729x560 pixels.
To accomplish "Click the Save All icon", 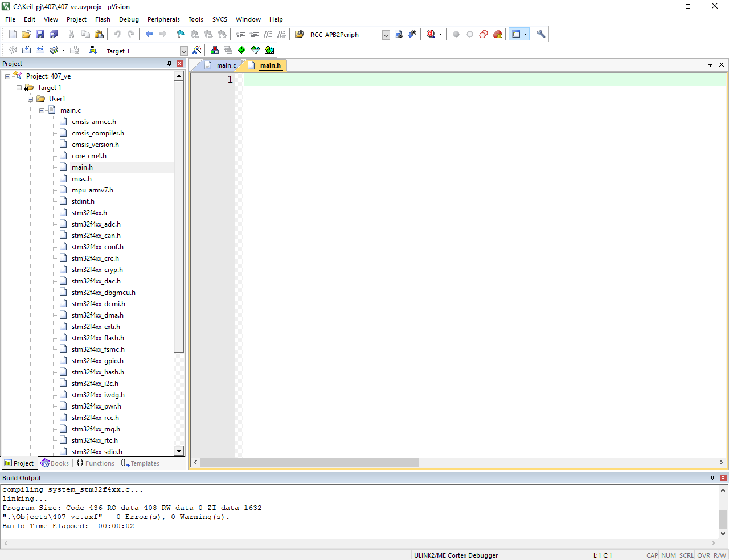I will tap(54, 34).
